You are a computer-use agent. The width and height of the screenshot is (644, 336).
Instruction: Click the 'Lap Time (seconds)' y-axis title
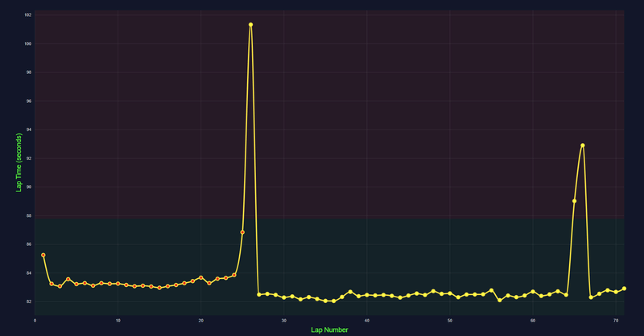pos(19,162)
